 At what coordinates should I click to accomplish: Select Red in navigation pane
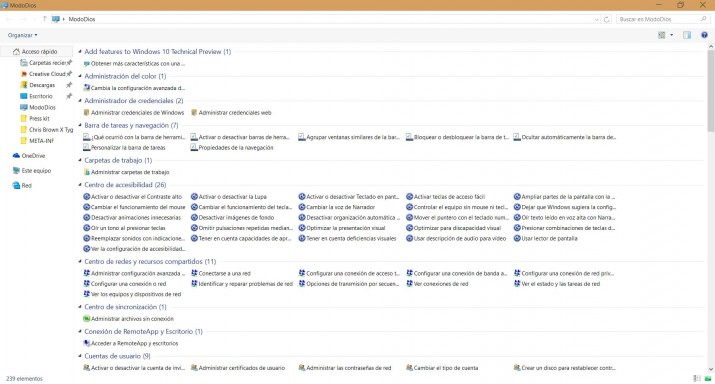(x=22, y=186)
